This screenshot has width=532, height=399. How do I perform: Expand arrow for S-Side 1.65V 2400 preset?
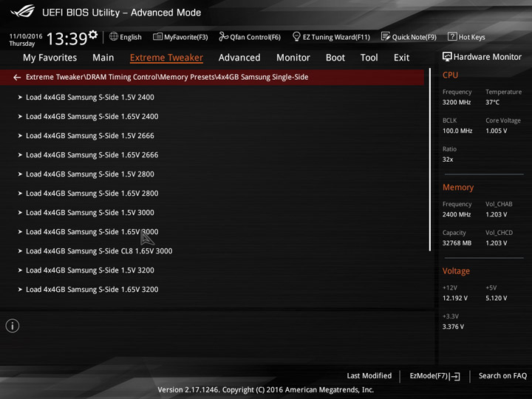coord(20,117)
